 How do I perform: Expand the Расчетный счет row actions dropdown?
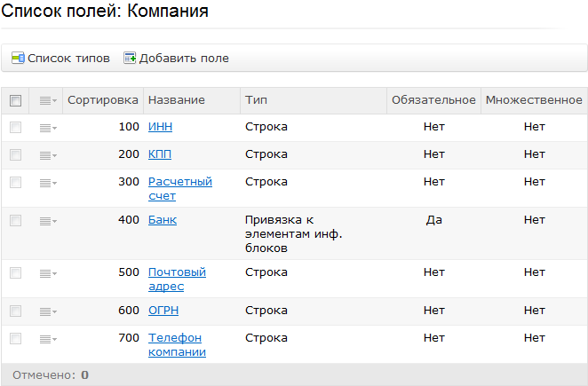[48, 183]
